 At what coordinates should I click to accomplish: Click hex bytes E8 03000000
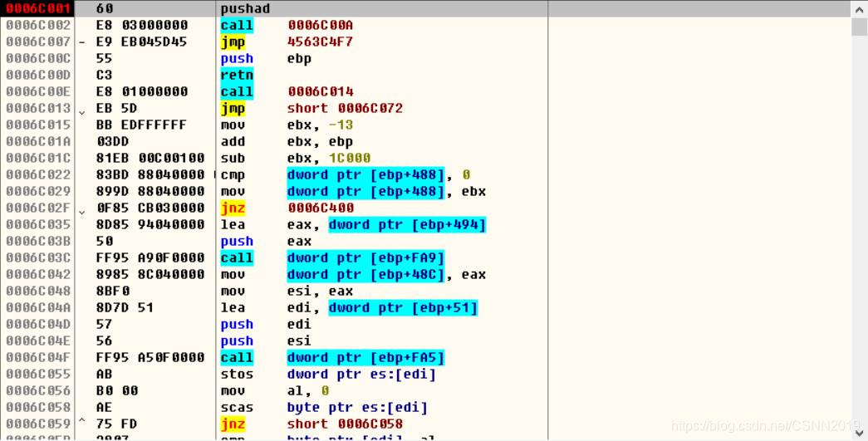[x=142, y=26]
